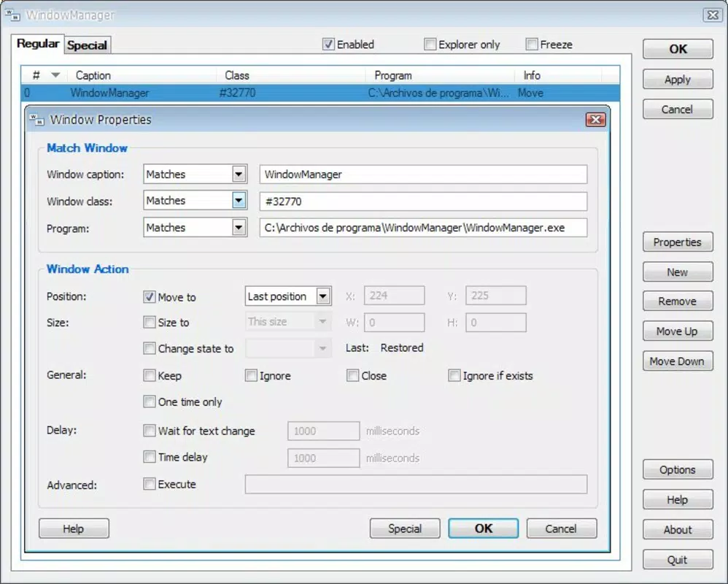Toggle the Enabled checkbox
The height and width of the screenshot is (584, 728).
(x=328, y=44)
